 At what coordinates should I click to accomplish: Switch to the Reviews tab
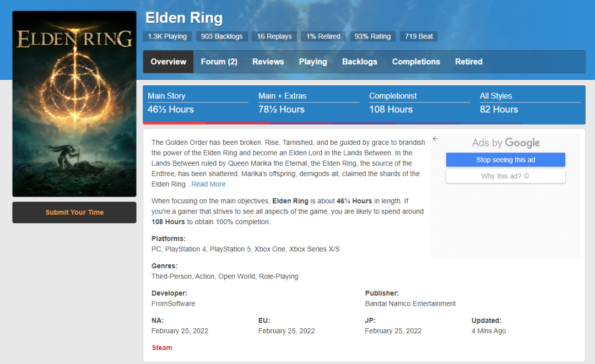[268, 62]
